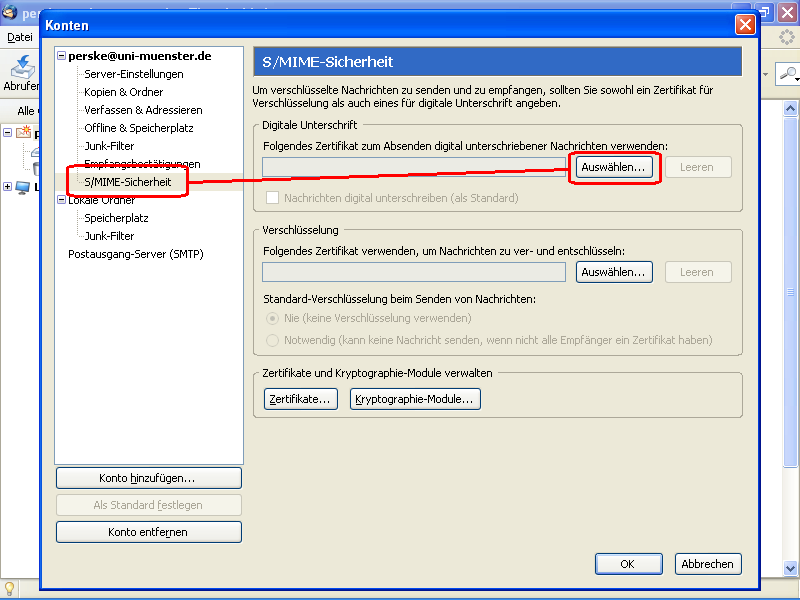Image resolution: width=800 pixels, height=600 pixels.
Task: Select the 'Notwendig' encryption radio button
Action: (271, 340)
